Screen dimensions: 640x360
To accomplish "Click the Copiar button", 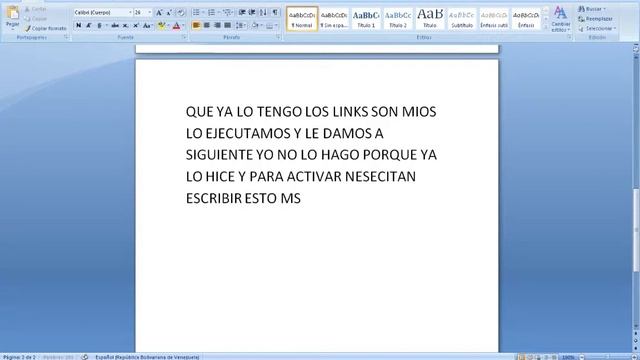I will pos(36,19).
